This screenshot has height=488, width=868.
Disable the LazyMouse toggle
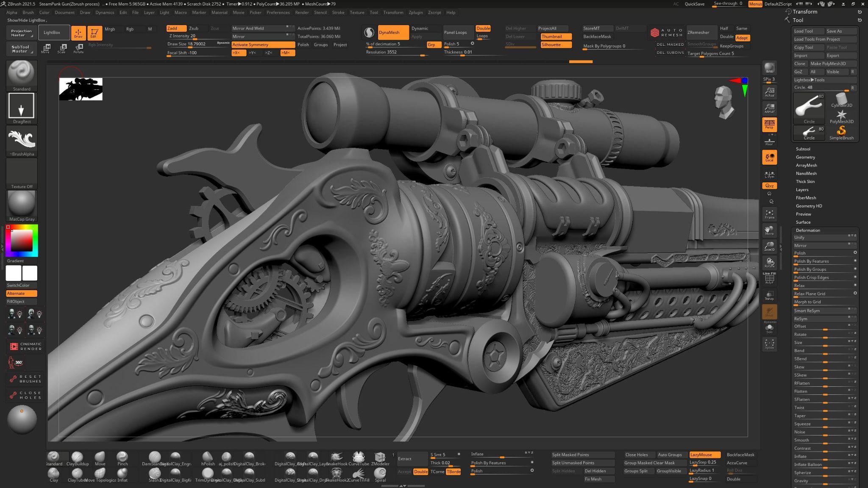coord(704,455)
